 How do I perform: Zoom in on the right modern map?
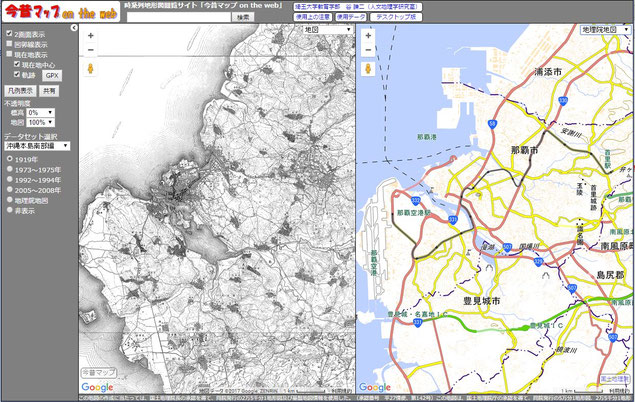(368, 35)
